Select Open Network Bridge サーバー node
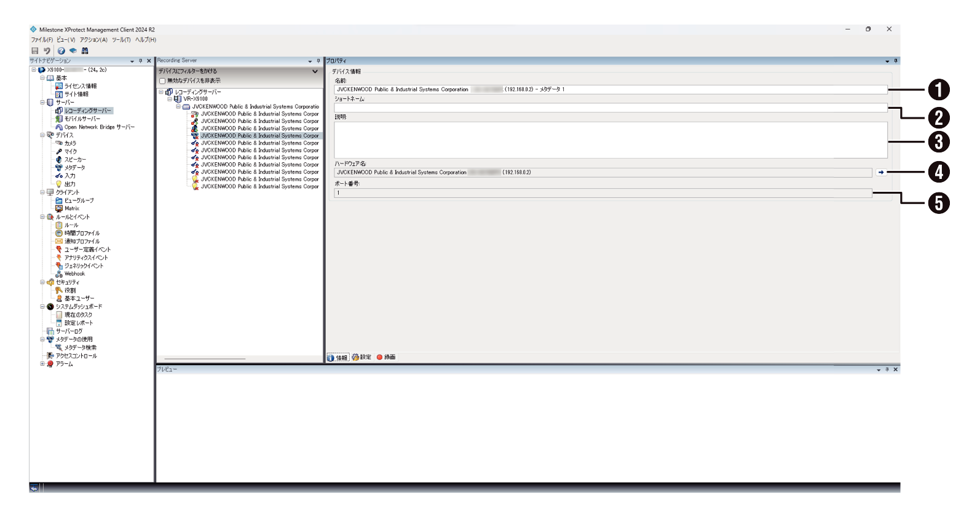 [100, 127]
